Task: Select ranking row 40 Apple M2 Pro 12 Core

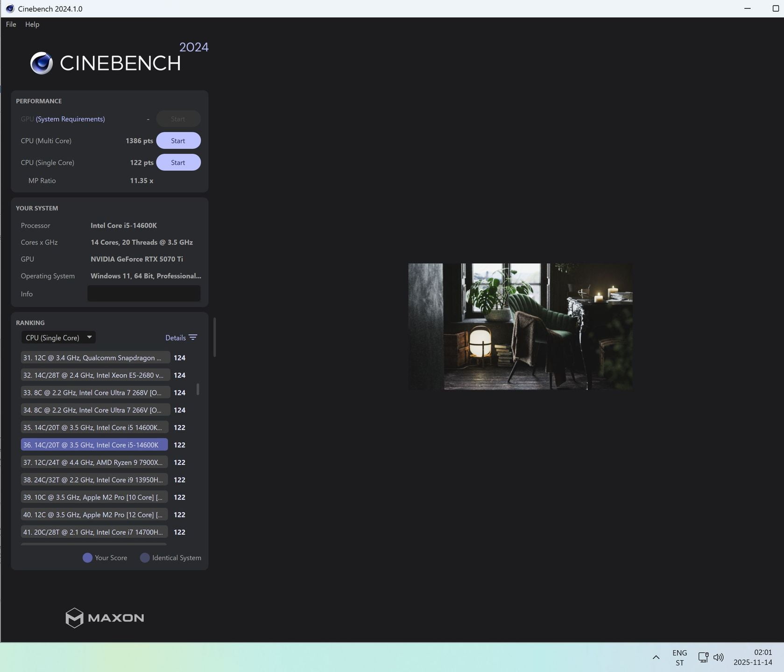Action: [x=94, y=515]
